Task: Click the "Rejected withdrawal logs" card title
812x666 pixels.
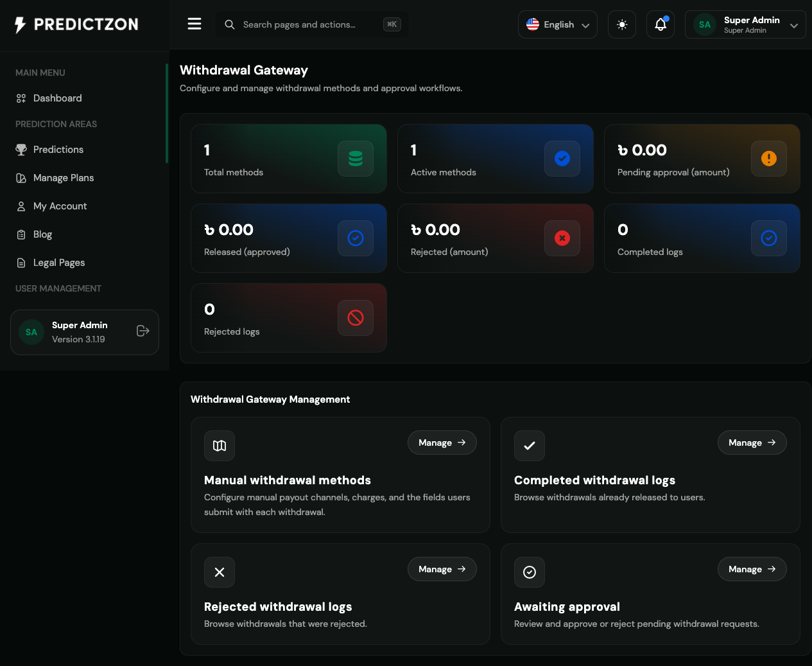Action: point(278,607)
